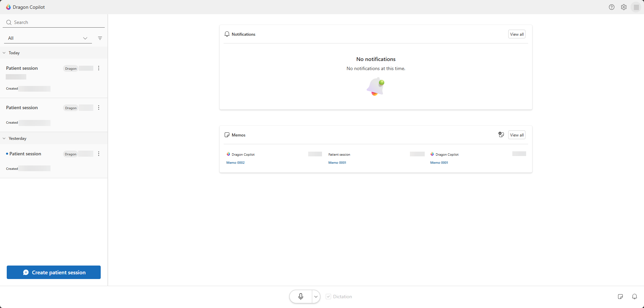The height and width of the screenshot is (308, 644).
Task: Open the session list filter icon
Action: tap(100, 38)
